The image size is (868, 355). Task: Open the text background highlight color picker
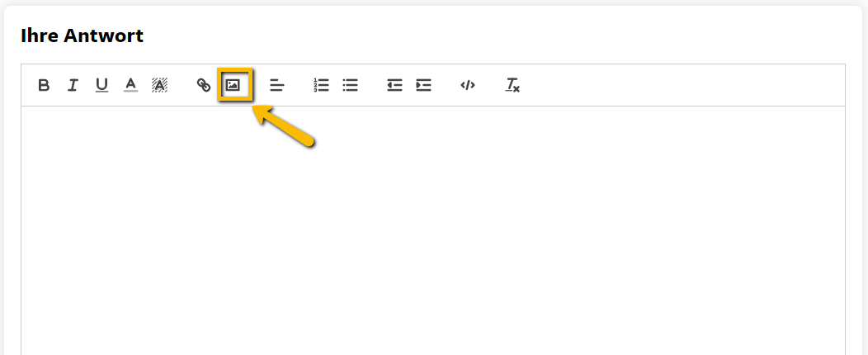tap(159, 85)
